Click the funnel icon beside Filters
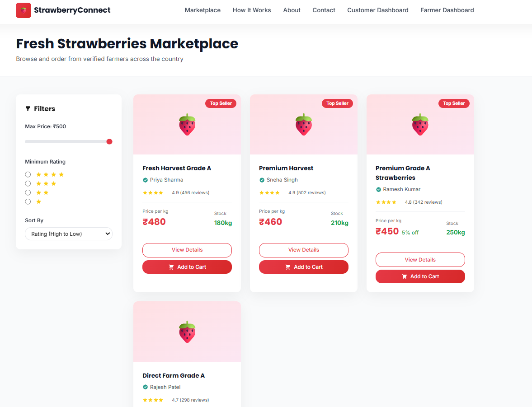 (x=28, y=109)
